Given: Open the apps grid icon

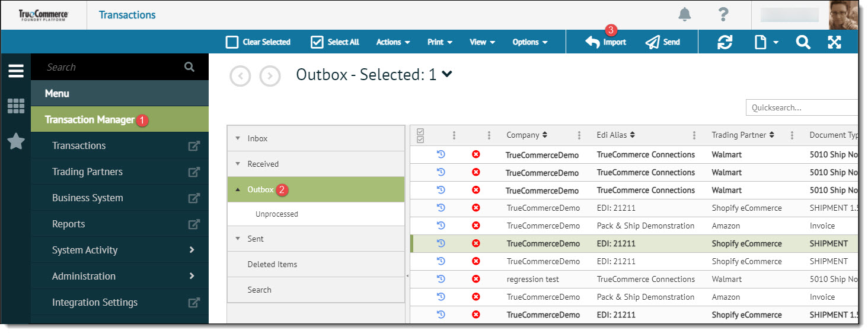Looking at the screenshot, I should (x=16, y=106).
